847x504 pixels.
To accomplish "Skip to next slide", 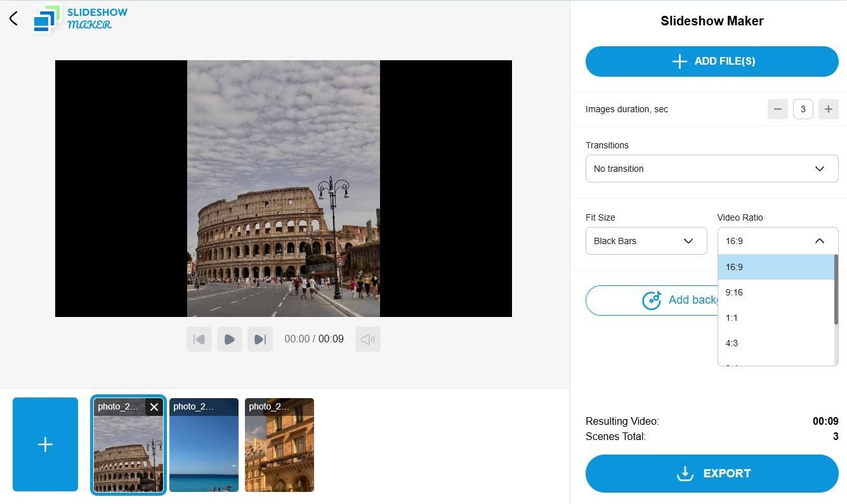I will tap(260, 339).
